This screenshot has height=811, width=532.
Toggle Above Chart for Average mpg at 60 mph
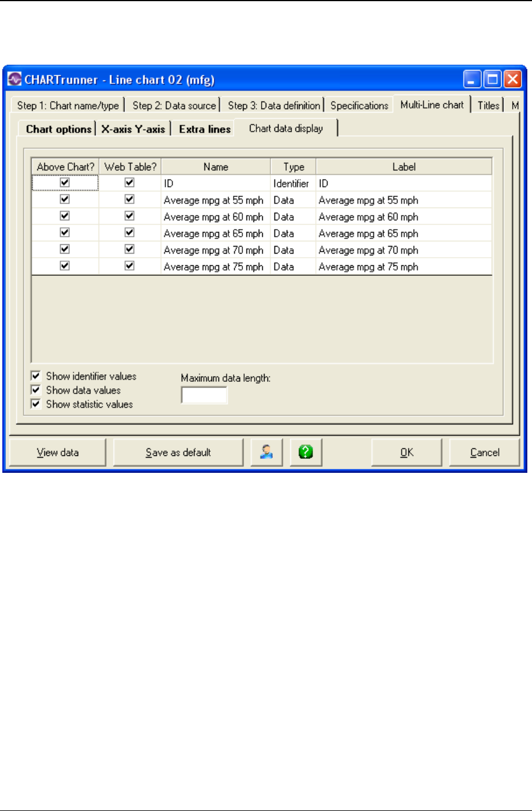point(65,216)
